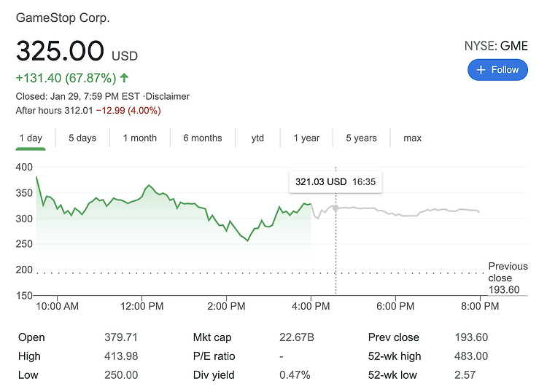This screenshot has height=392, width=547.
Task: Switch to the max tab
Action: [412, 138]
